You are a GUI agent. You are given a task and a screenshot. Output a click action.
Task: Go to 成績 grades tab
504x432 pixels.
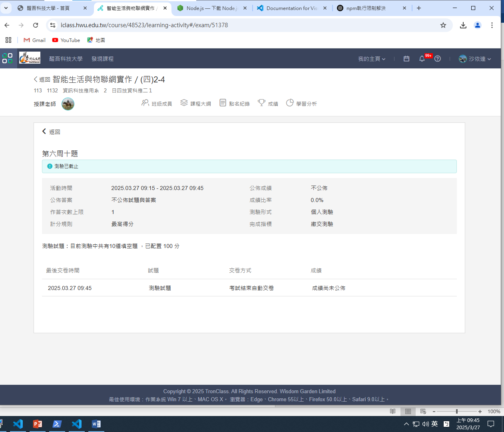click(x=268, y=104)
